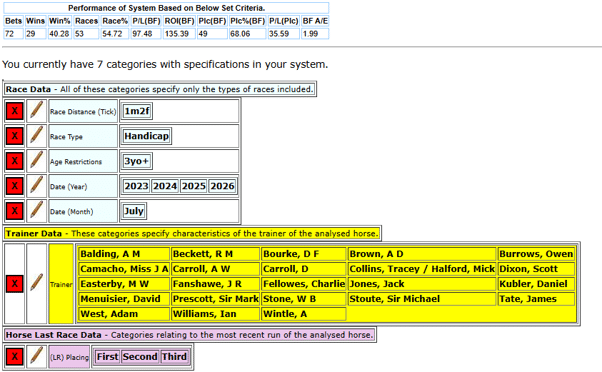This screenshot has width=602, height=372.
Task: Open the pencil editor for Race Type
Action: tap(36, 136)
